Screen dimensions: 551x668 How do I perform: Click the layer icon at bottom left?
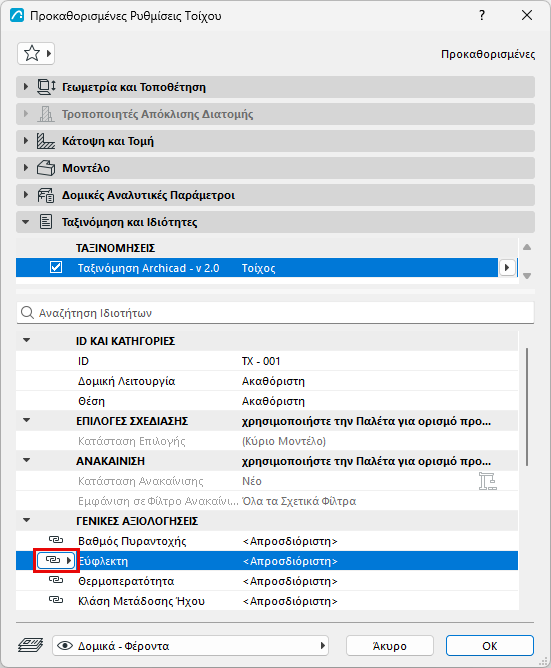(x=30, y=645)
